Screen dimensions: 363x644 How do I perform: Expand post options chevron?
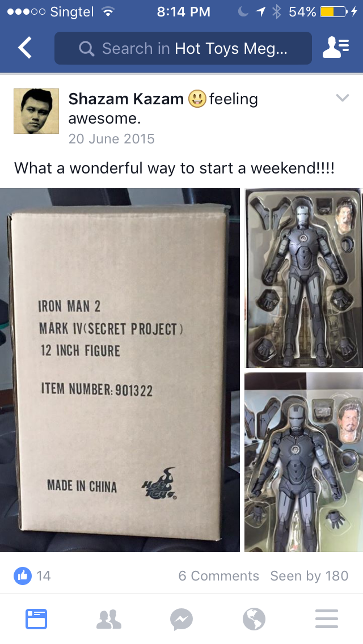pyautogui.click(x=342, y=98)
